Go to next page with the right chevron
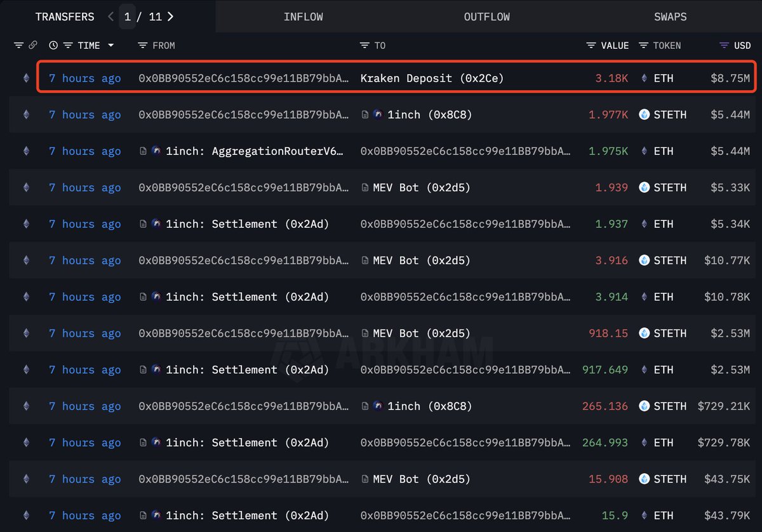 click(x=170, y=17)
